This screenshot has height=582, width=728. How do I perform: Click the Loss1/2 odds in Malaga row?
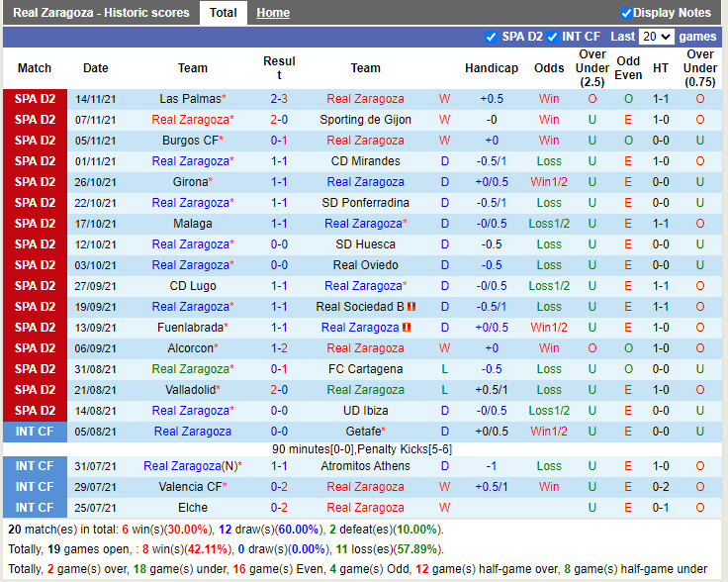click(x=549, y=224)
